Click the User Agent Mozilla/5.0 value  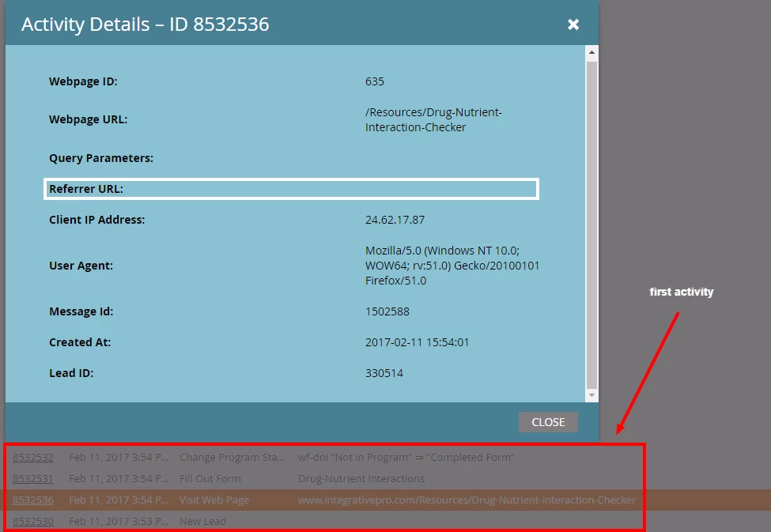pyautogui.click(x=452, y=266)
